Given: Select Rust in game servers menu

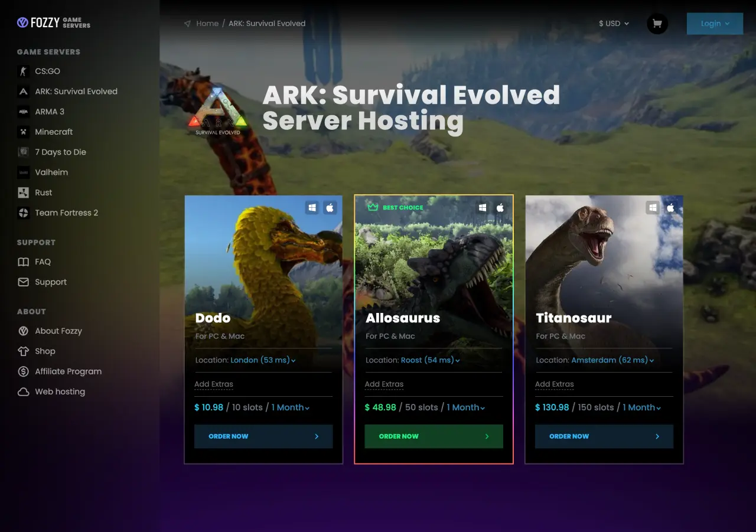Looking at the screenshot, I should click(x=43, y=192).
